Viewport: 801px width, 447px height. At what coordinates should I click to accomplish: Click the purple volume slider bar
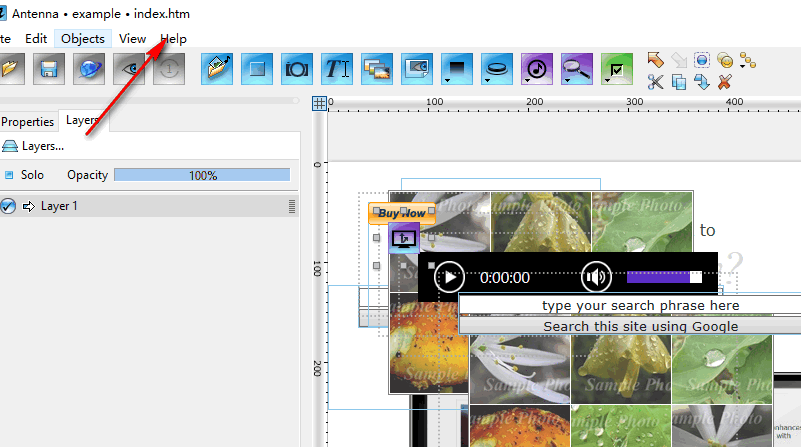[x=664, y=277]
